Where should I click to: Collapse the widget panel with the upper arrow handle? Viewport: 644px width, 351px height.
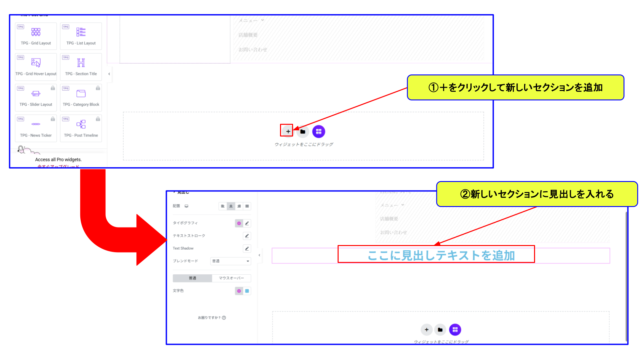point(109,74)
